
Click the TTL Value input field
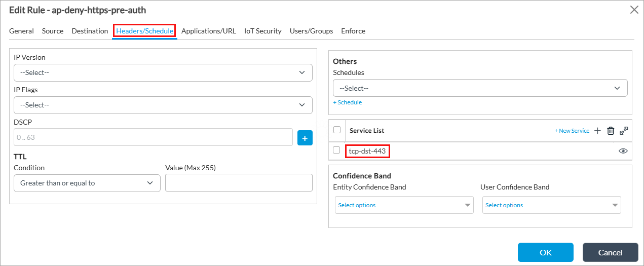point(239,183)
